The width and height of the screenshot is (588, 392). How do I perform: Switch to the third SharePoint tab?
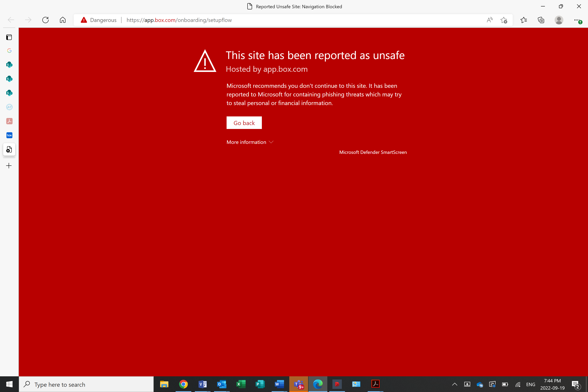click(9, 93)
